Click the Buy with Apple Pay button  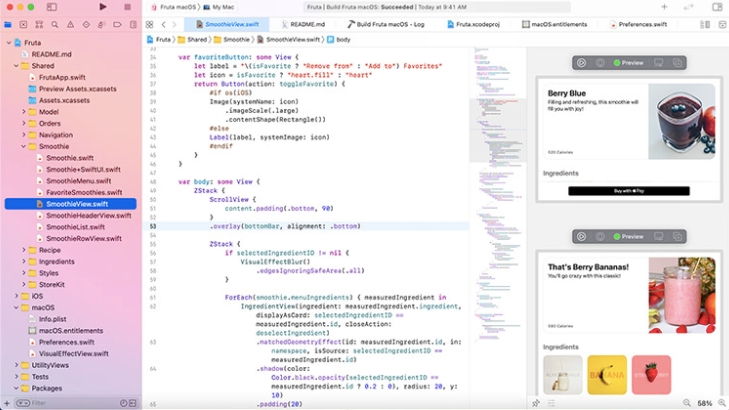tap(629, 191)
